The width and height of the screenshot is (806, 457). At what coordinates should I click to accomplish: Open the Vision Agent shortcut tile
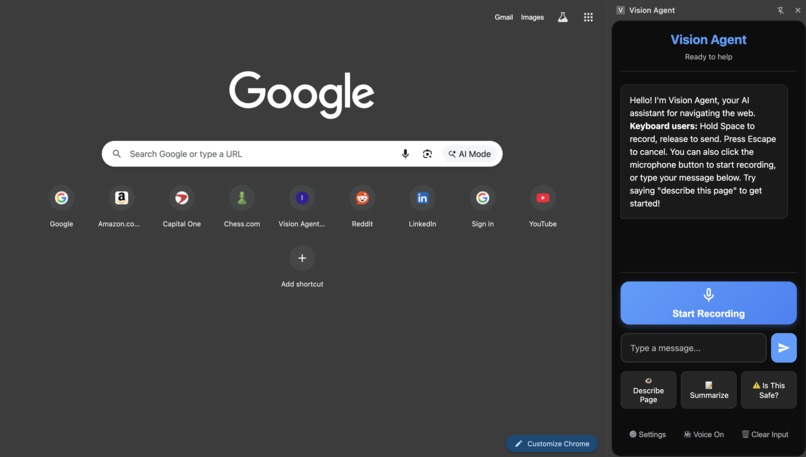(302, 207)
